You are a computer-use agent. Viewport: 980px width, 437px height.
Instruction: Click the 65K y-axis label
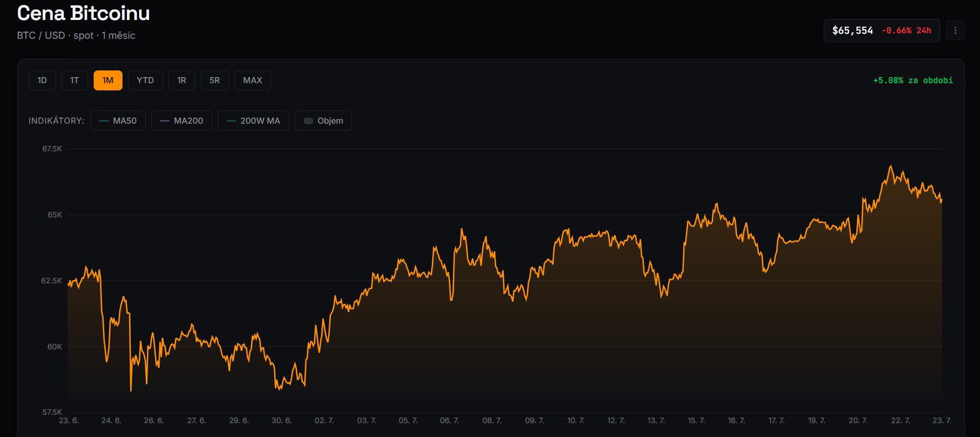(x=55, y=215)
